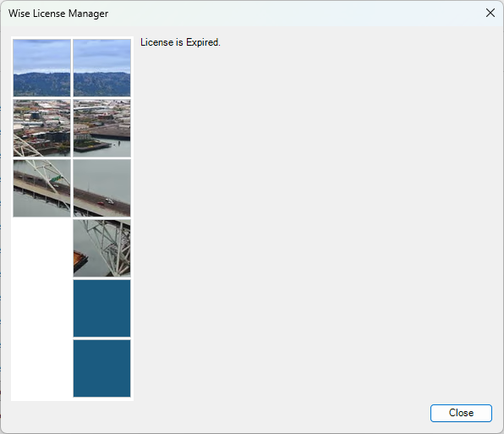Click the tile with cars on bridge

click(101, 188)
